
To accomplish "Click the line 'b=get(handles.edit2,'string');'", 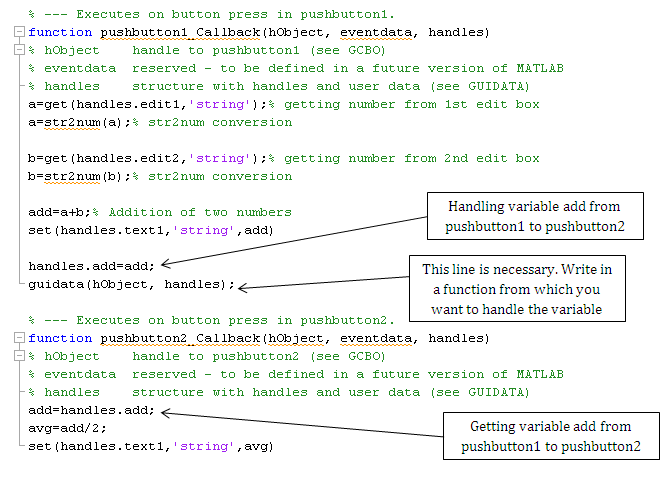I will click(x=148, y=158).
